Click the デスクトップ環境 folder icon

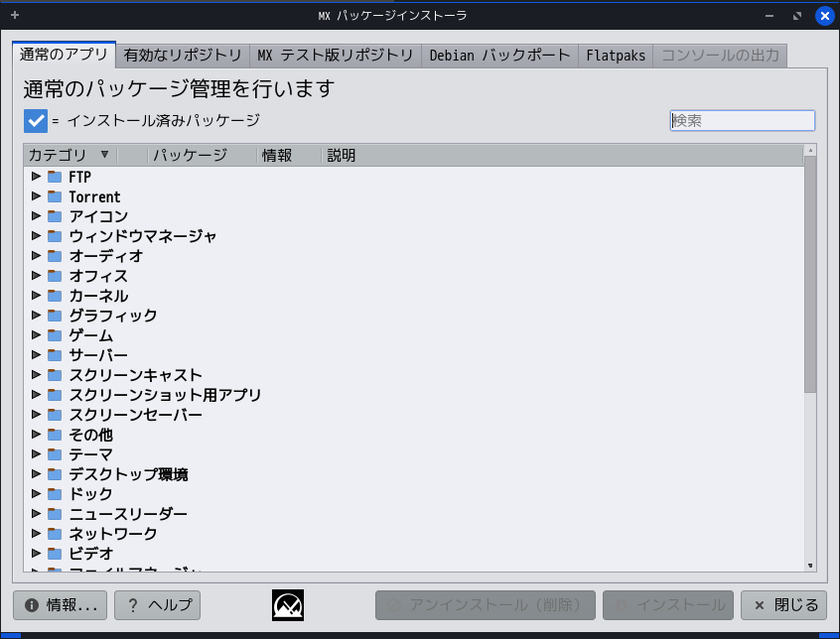point(55,473)
